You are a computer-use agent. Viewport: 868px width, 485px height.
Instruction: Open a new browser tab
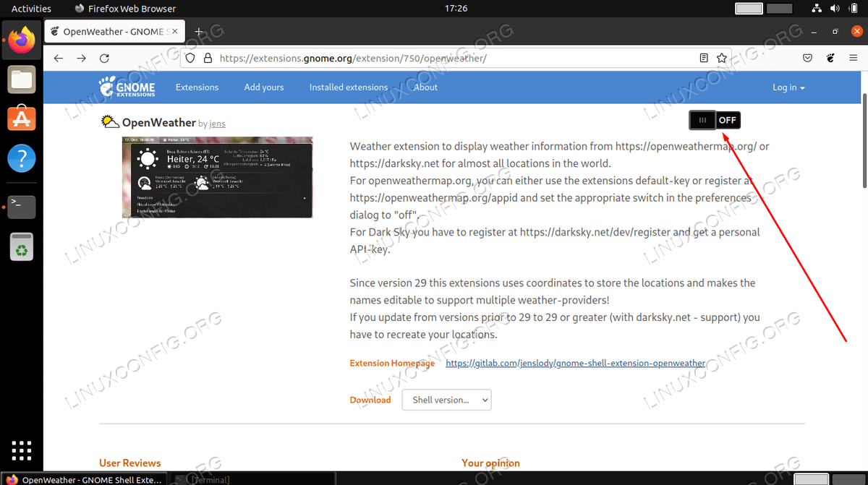[198, 32]
